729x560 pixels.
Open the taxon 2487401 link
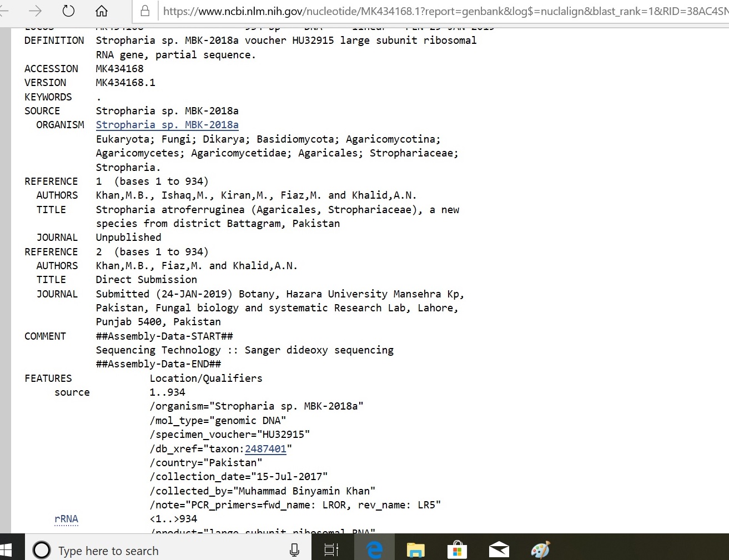(x=265, y=449)
